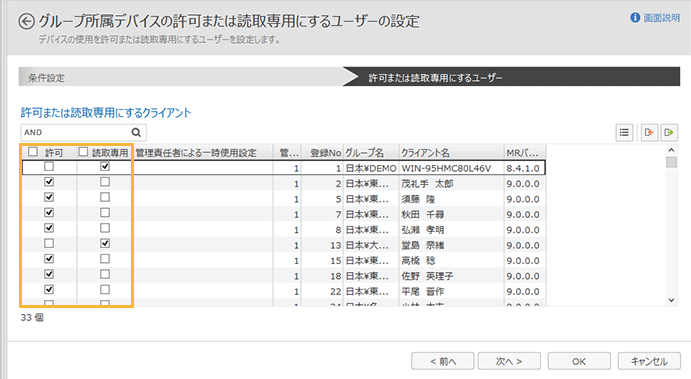Click the < 前へ button

442,361
